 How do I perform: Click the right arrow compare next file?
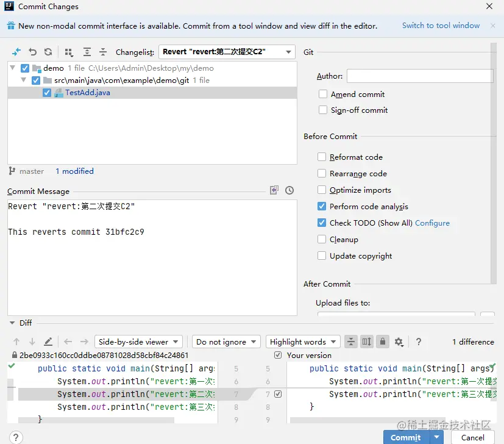(x=84, y=342)
